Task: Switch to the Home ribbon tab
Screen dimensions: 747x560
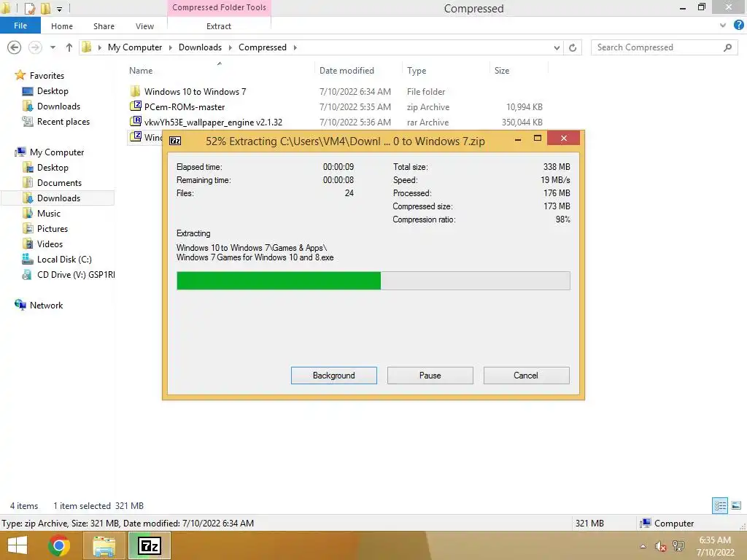Action: coord(62,26)
